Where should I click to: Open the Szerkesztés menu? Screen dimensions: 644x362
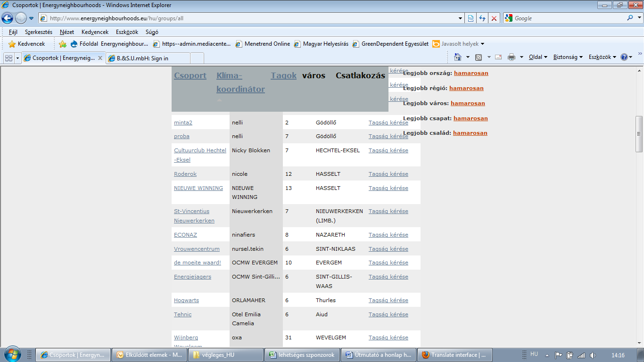coord(39,32)
